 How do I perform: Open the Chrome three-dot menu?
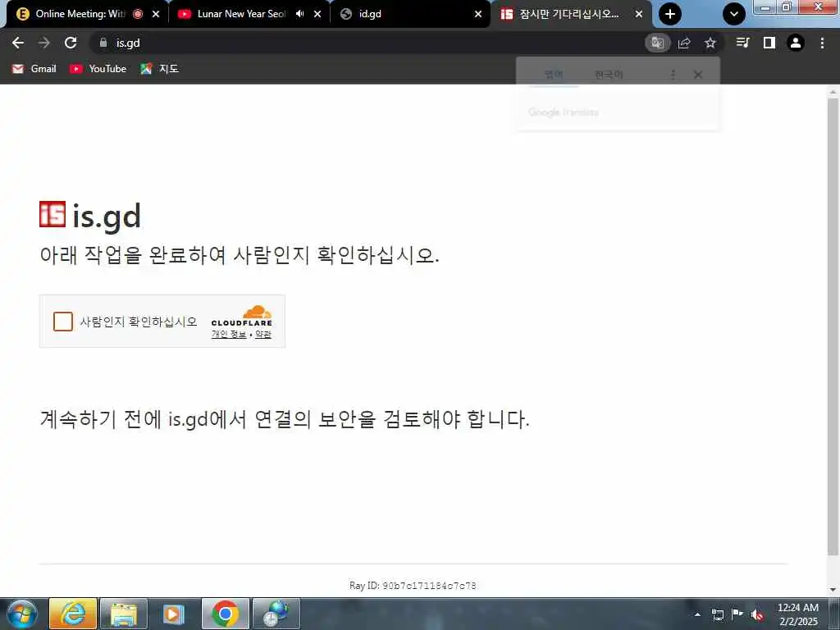(822, 43)
